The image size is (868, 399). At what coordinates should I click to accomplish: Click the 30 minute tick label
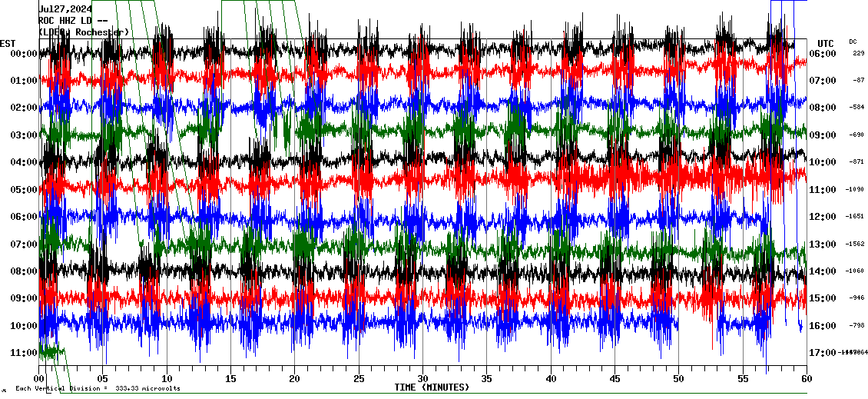pyautogui.click(x=422, y=379)
